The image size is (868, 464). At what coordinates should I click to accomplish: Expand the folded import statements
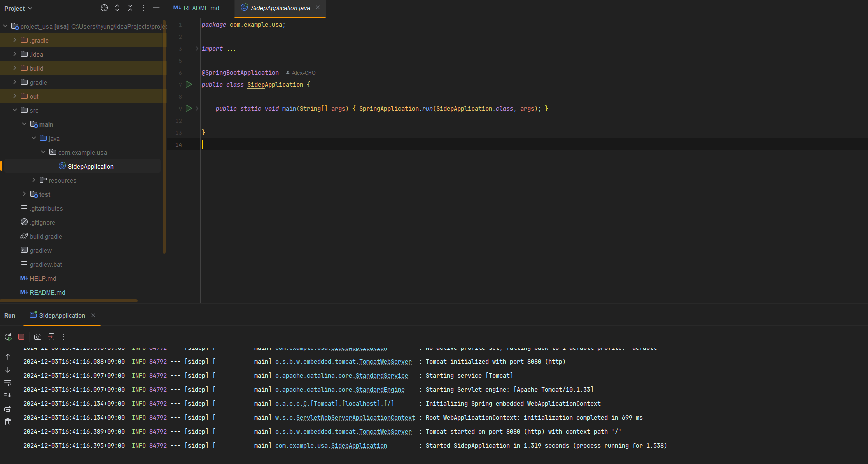[x=197, y=49]
